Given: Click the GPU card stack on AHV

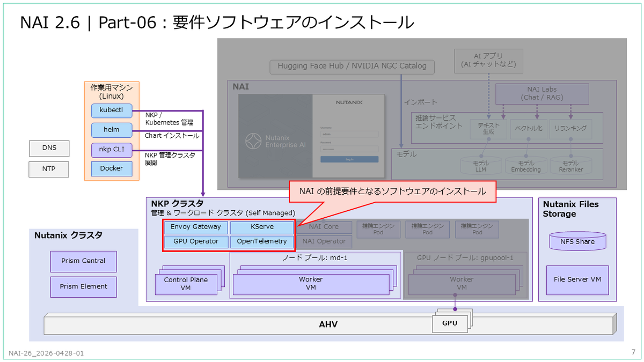Looking at the screenshot, I should point(453,320).
